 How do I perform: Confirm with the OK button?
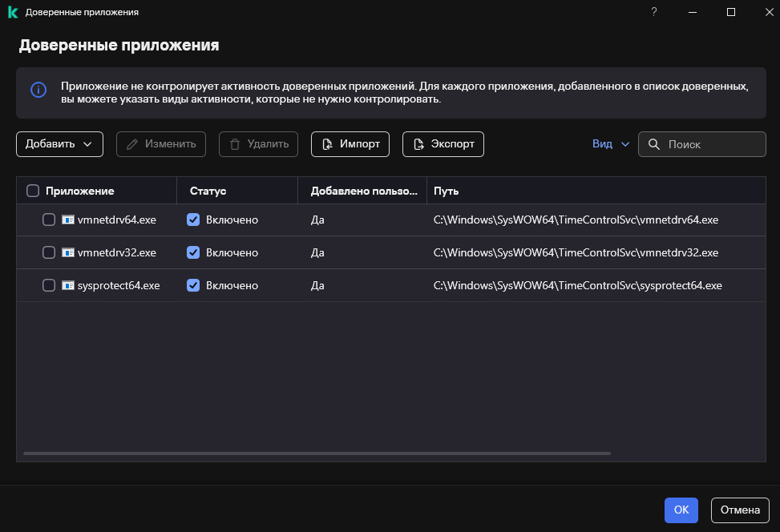681,510
